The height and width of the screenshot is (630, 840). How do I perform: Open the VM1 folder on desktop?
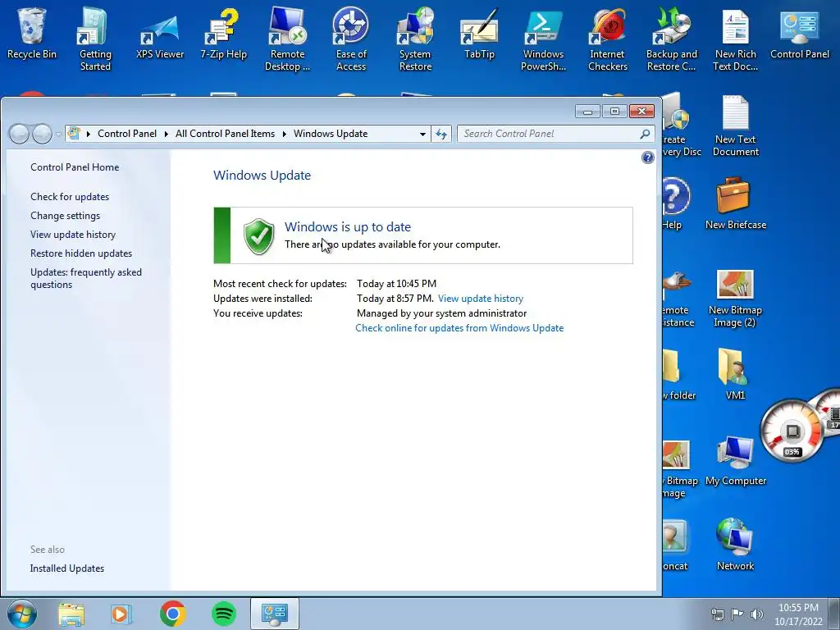tap(735, 374)
